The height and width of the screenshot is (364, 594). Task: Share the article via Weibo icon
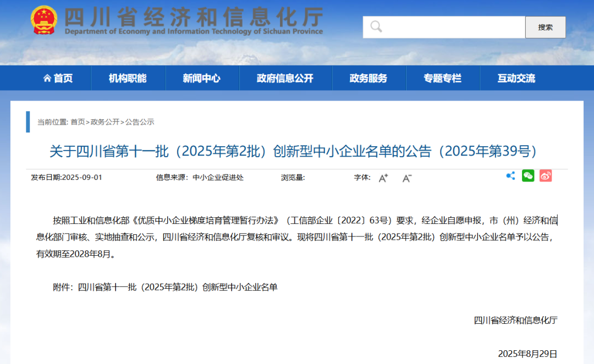[x=545, y=176]
